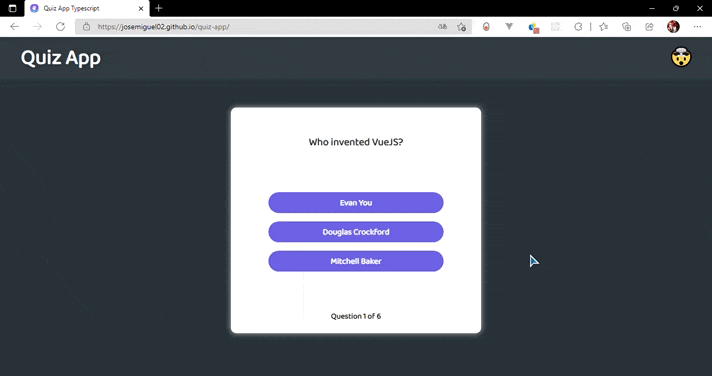View site info via the lock icon
This screenshot has width=712, height=376.
click(86, 27)
